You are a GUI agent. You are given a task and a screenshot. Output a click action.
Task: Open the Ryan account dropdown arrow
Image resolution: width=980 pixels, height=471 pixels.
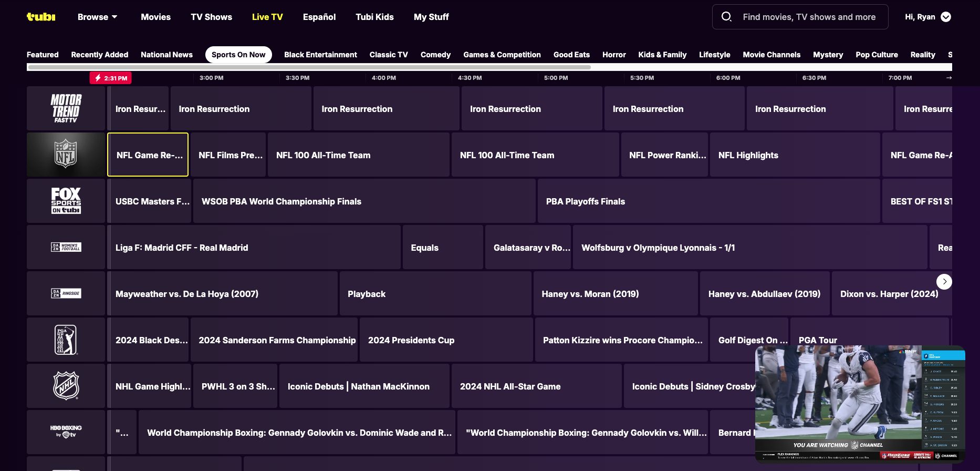pos(946,17)
